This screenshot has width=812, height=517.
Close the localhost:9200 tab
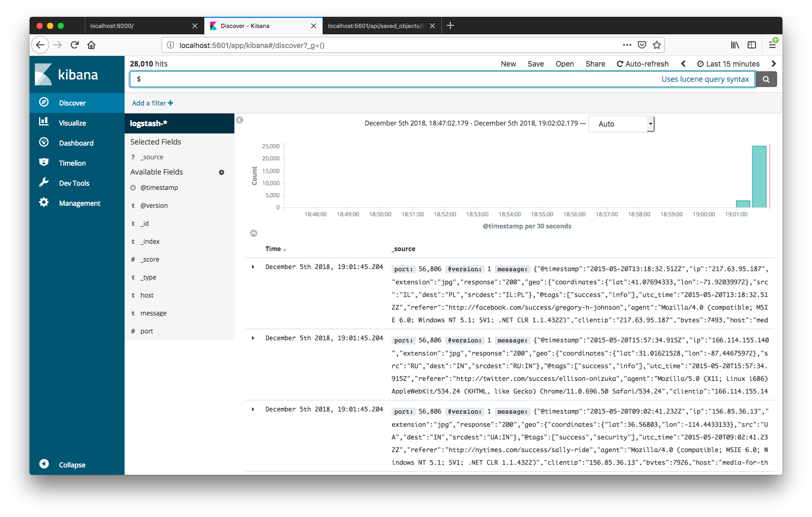pyautogui.click(x=195, y=26)
